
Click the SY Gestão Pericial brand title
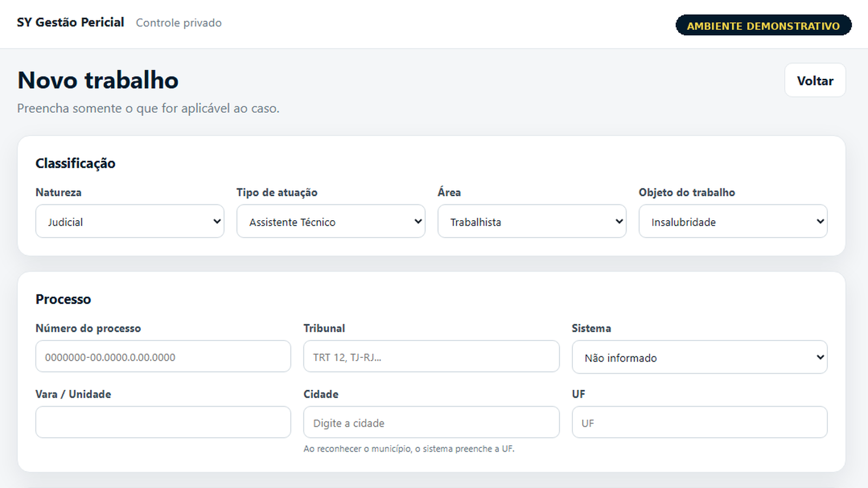pyautogui.click(x=71, y=22)
